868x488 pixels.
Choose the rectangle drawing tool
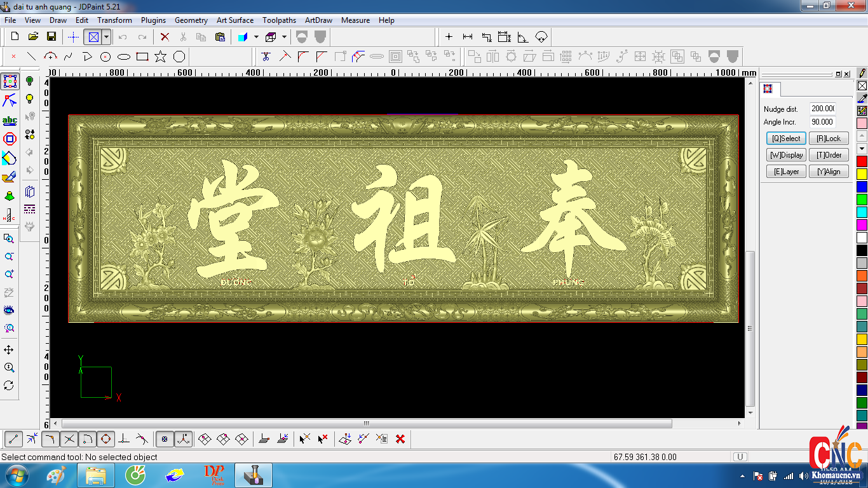tap(142, 57)
